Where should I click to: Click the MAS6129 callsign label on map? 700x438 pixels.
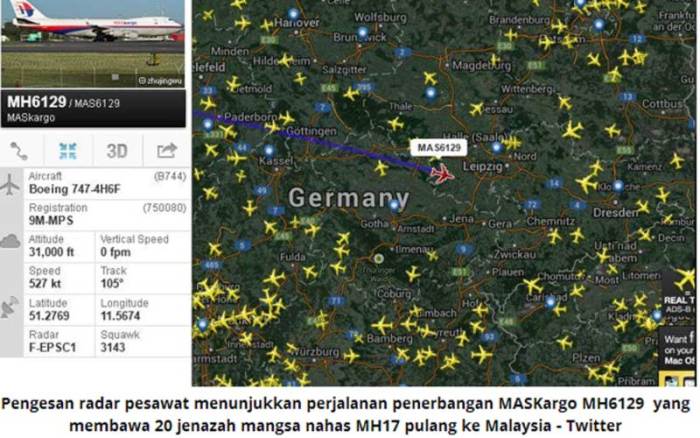click(x=439, y=148)
